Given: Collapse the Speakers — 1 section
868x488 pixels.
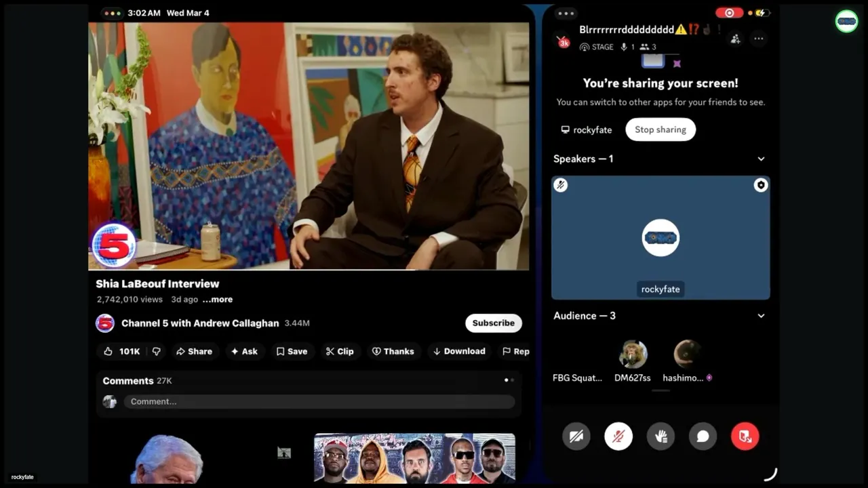Looking at the screenshot, I should [x=761, y=159].
